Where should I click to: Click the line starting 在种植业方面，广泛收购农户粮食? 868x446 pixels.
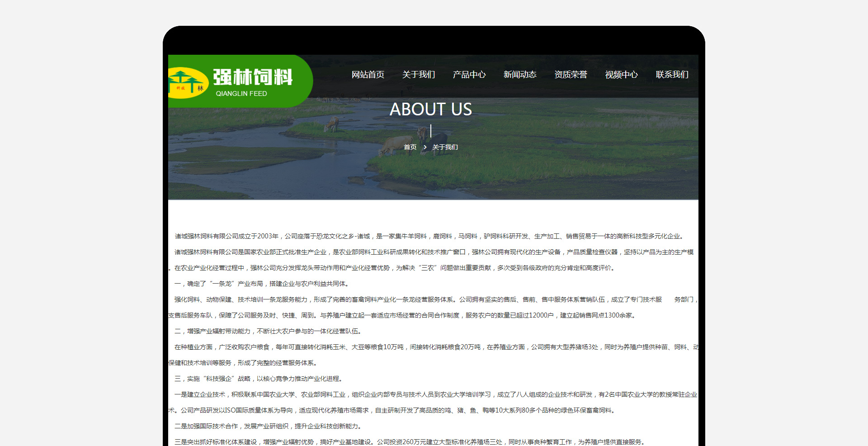point(436,347)
